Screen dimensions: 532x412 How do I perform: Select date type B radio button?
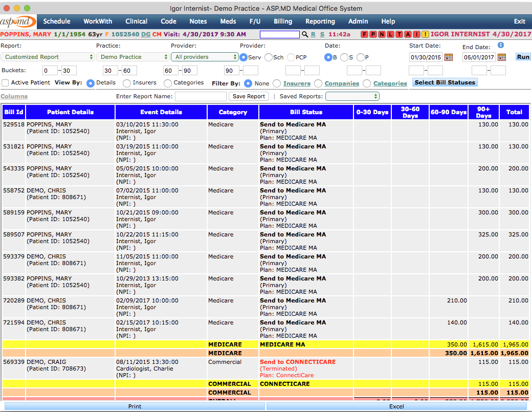tap(328, 57)
